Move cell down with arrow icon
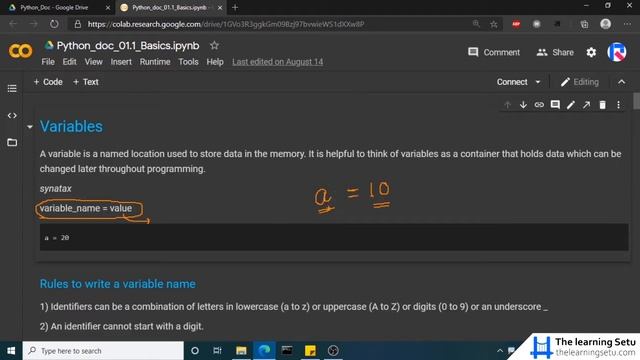Viewport: 640px width, 360px height. point(523,105)
